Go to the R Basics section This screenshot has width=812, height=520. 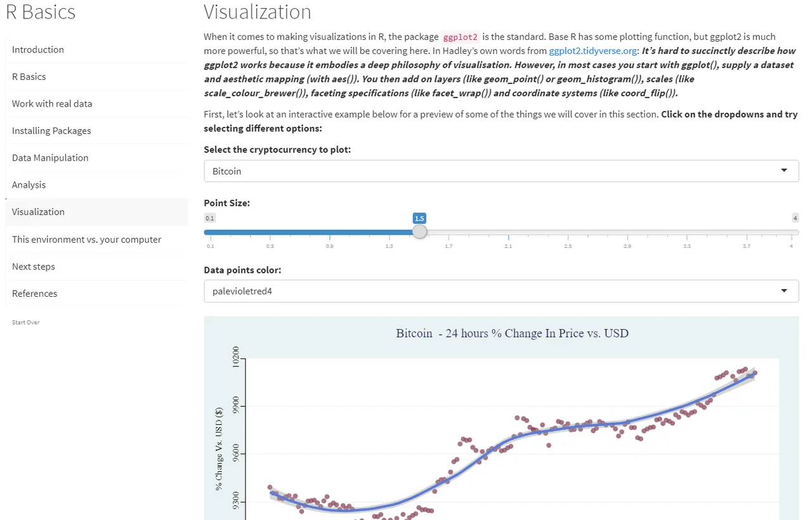point(96,77)
